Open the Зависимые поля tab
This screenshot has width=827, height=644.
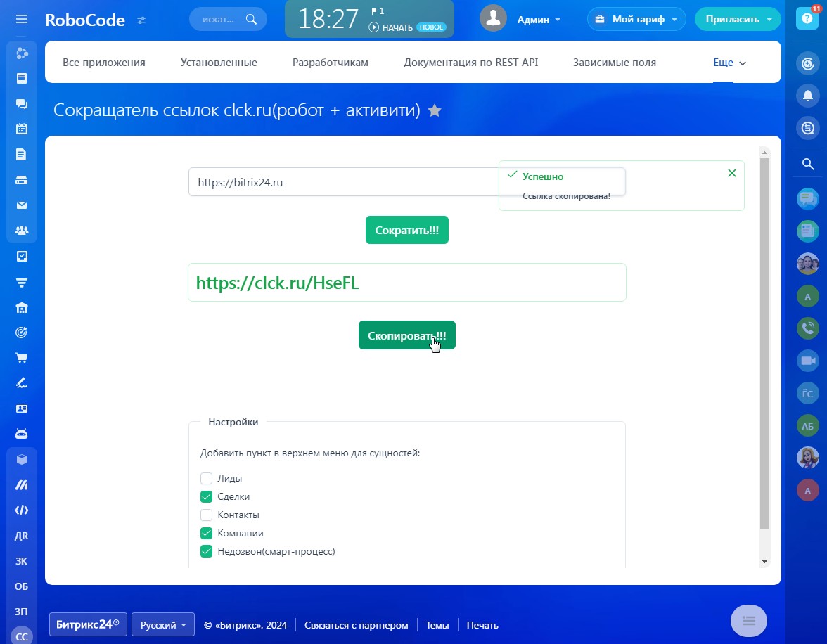pyautogui.click(x=615, y=63)
